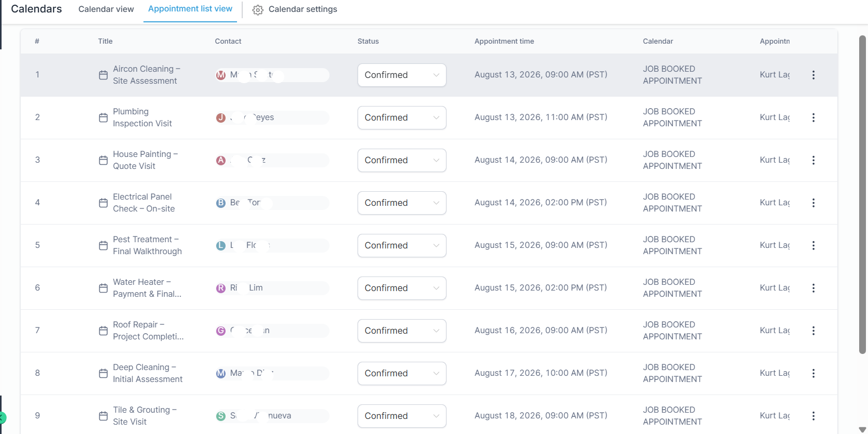Viewport: 868px width, 434px height.
Task: Click the vertical scrollbar thumb on the right
Action: (863, 195)
